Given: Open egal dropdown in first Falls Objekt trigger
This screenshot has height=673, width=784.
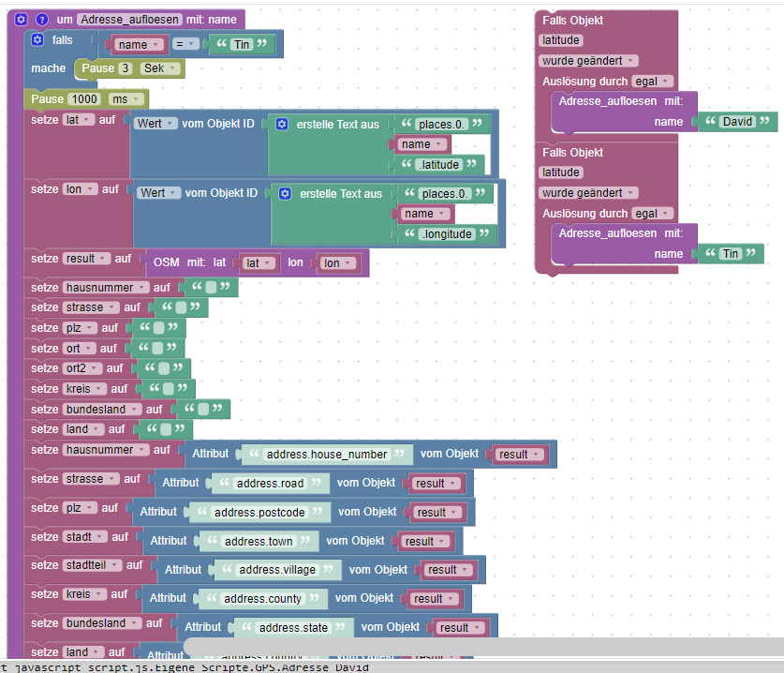Looking at the screenshot, I should point(652,81).
